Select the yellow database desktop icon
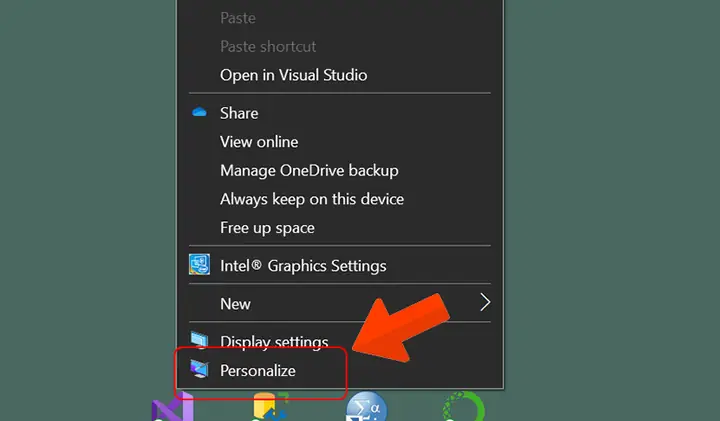720x421 pixels. tap(270, 407)
